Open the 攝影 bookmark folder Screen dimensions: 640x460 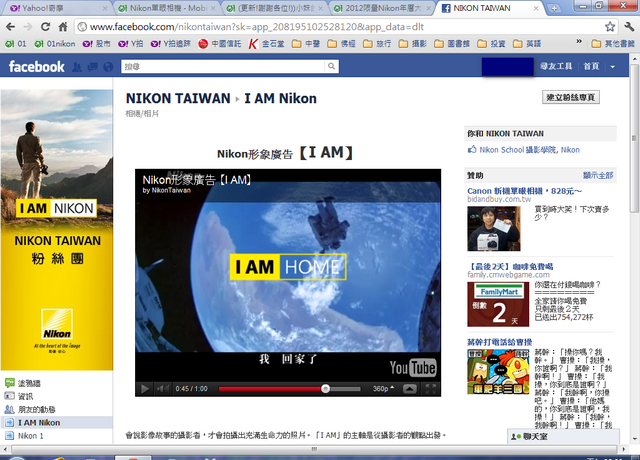tap(413, 44)
